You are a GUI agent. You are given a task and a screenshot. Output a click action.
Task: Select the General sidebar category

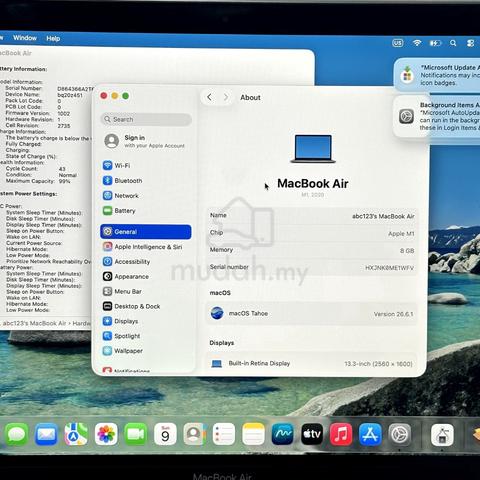[146, 232]
